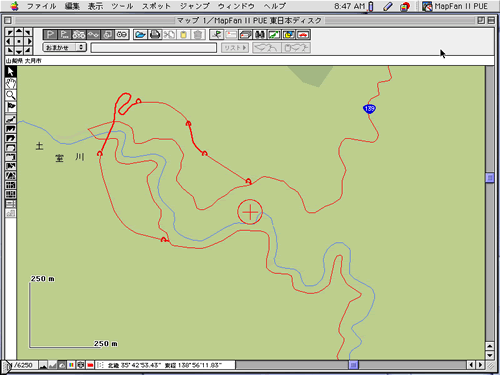This screenshot has width=500, height=375.
Task: Open the ジャンプ menu
Action: (195, 6)
